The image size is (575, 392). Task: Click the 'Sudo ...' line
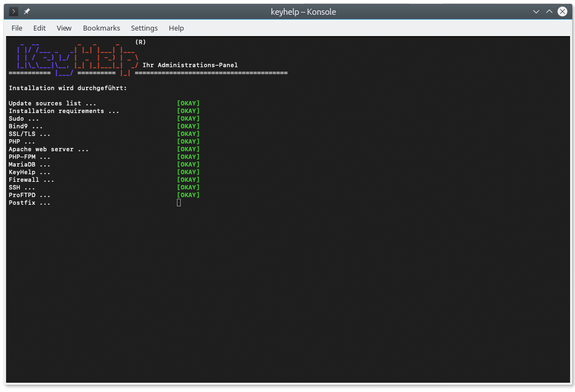click(x=24, y=119)
